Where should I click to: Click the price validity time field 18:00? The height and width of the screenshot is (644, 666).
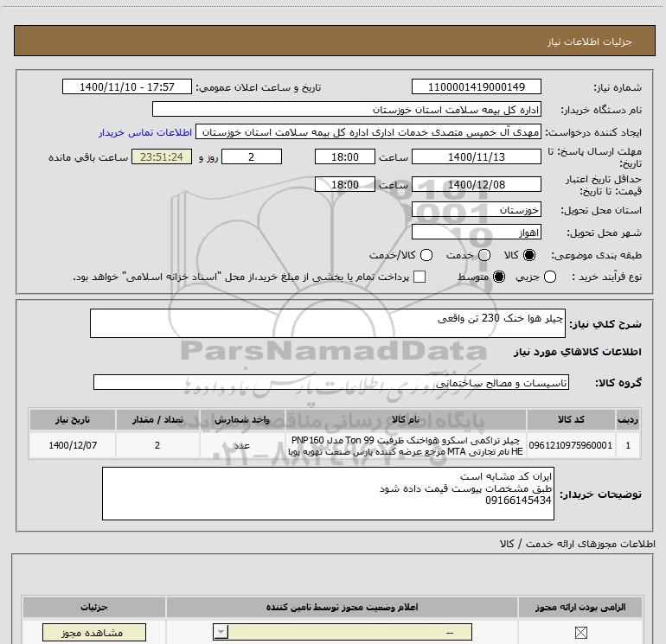click(x=345, y=185)
